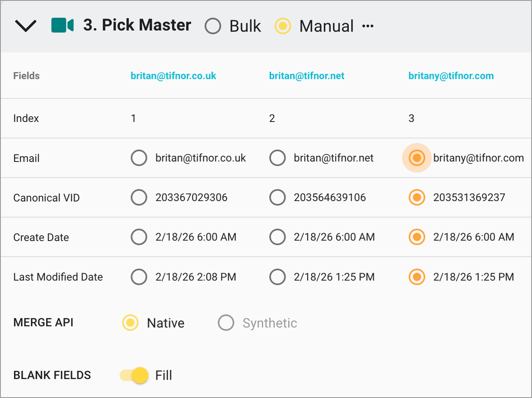Viewport: 532px width, 398px height.
Task: Select Canonical VID 203564639106
Action: [278, 197]
